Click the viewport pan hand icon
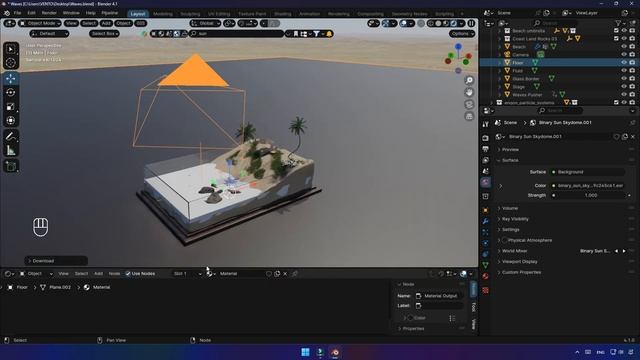Viewport: 640px width, 360px height. [x=469, y=92]
